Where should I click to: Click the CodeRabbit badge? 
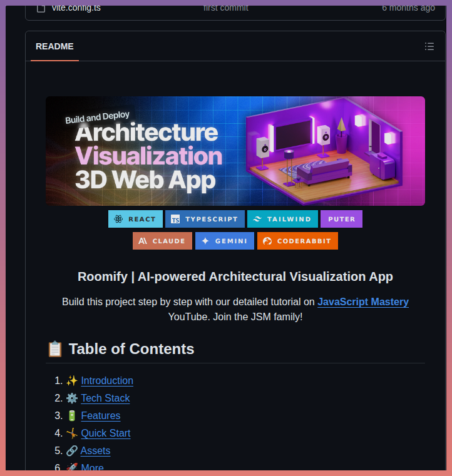pos(297,241)
